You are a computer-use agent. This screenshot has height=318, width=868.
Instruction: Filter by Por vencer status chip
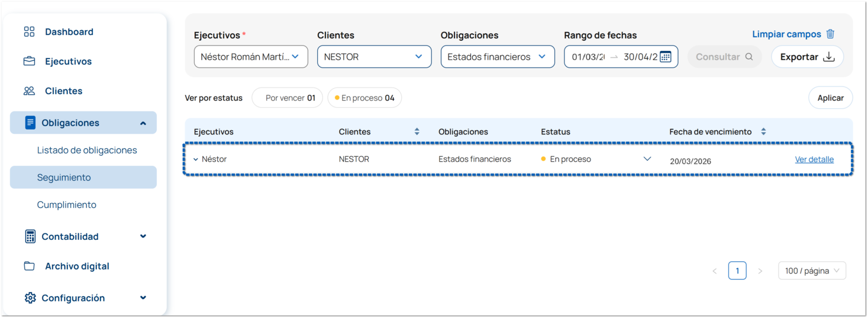point(289,98)
